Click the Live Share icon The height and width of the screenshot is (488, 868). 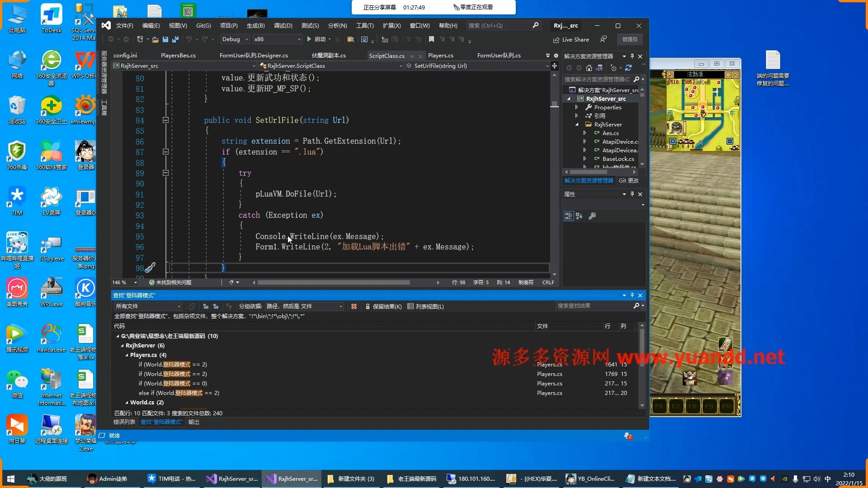(x=557, y=40)
